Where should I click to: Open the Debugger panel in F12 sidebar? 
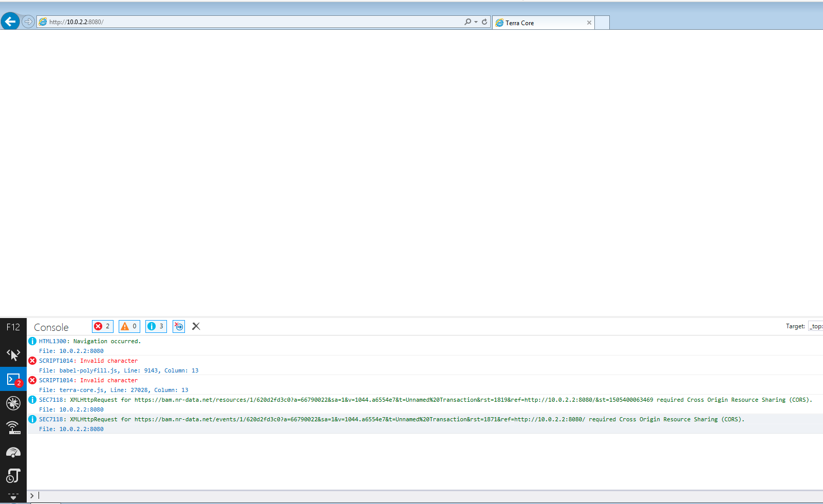pos(13,403)
